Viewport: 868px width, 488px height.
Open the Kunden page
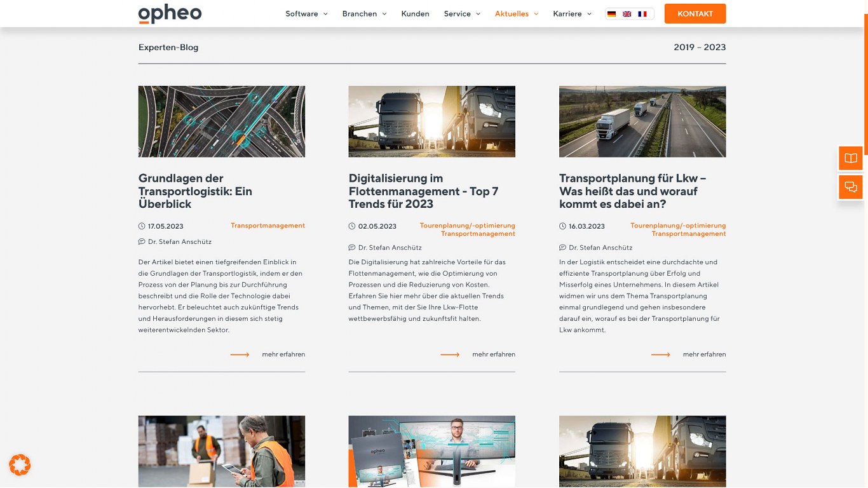[x=415, y=14]
